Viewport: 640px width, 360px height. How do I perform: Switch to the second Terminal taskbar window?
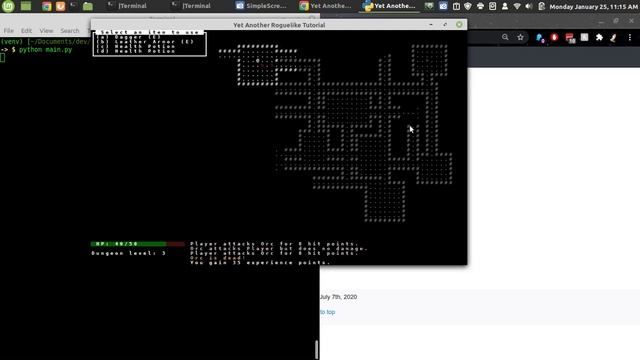[x=191, y=6]
